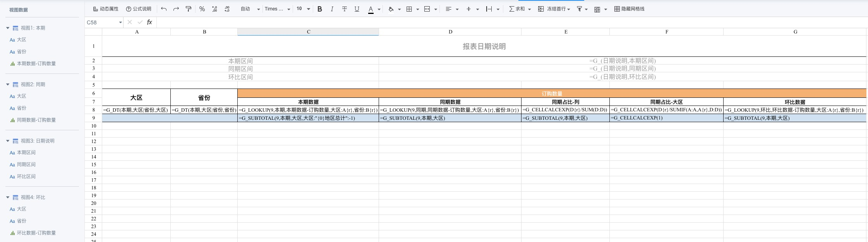Select the 环比数据-订购数量 field

(36, 233)
